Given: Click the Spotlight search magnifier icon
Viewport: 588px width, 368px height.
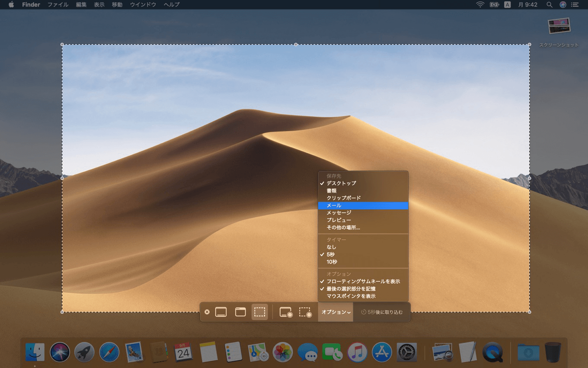Looking at the screenshot, I should pyautogui.click(x=550, y=5).
